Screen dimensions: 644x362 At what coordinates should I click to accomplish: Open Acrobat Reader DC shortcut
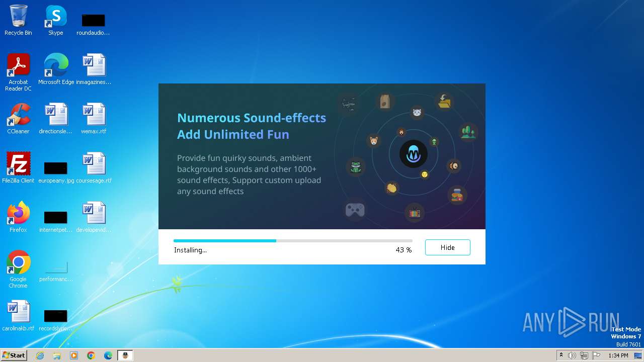click(18, 72)
